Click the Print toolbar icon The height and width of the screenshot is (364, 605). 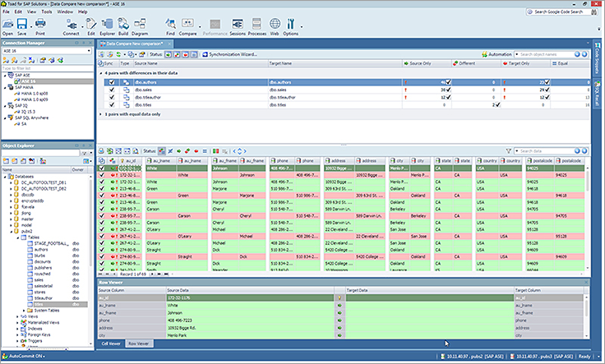pos(40,27)
